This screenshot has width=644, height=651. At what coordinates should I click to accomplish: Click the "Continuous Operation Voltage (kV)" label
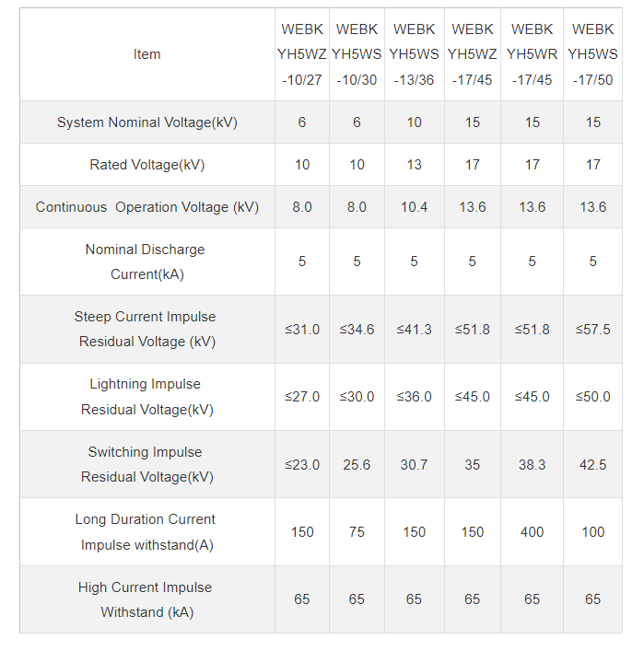click(147, 207)
